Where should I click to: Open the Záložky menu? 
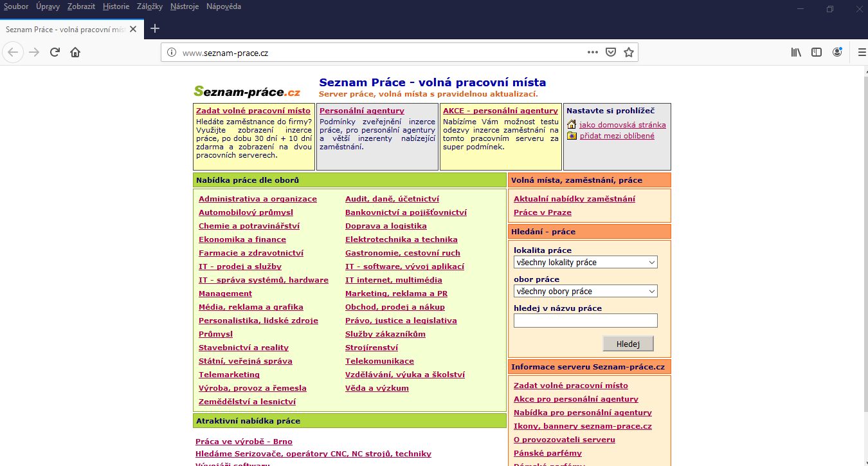(150, 6)
